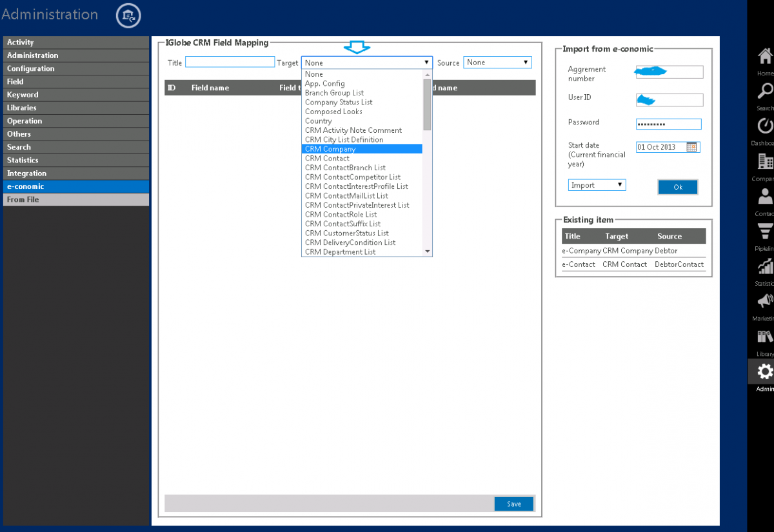Open the Pipeline funnel icon
Image resolution: width=774 pixels, height=532 pixels.
click(x=765, y=231)
